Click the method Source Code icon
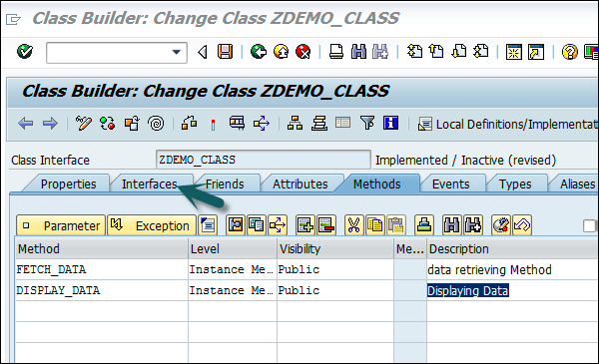The width and height of the screenshot is (599, 364). click(x=208, y=225)
